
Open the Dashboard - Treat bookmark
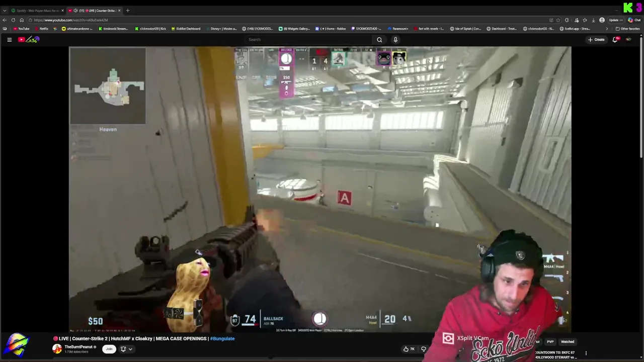502,29
